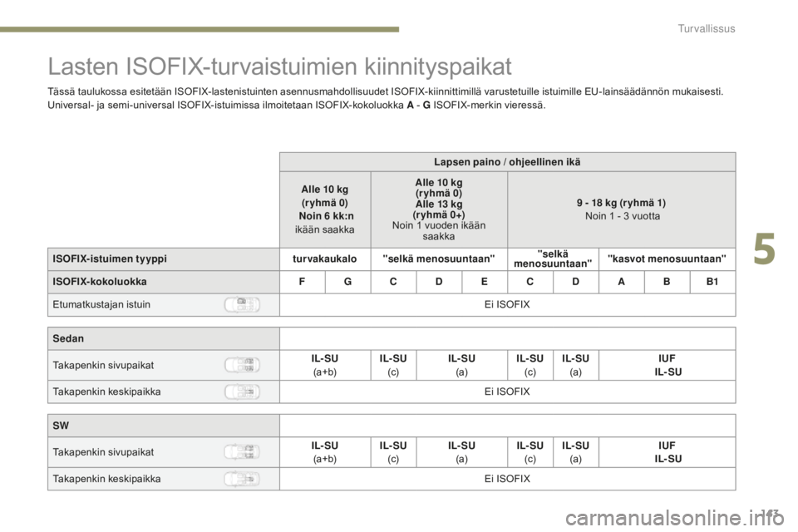Select the '9 - 18 kg (ryhmä 1)' header cell
Screen dimensions: 798x532
pyautogui.click(x=622, y=209)
